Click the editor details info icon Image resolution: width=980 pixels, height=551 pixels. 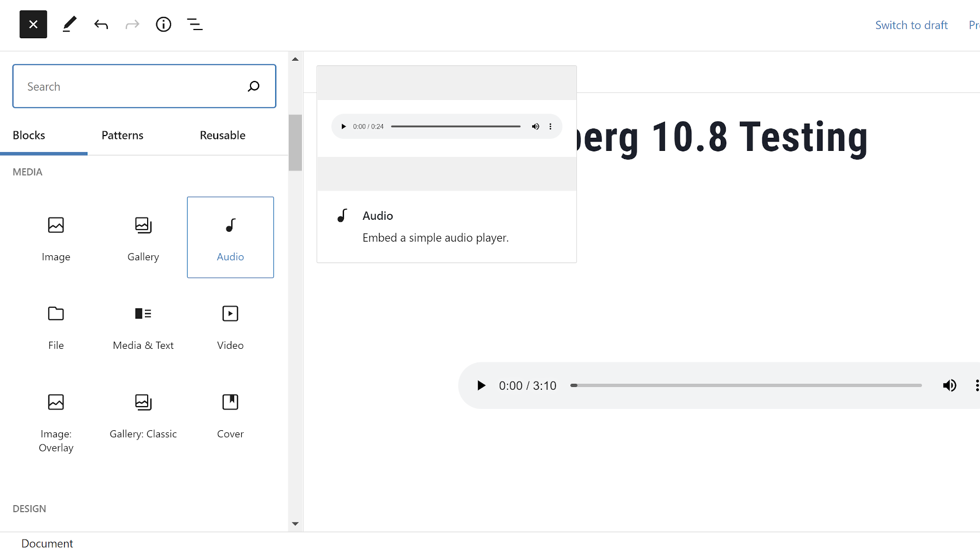tap(163, 24)
